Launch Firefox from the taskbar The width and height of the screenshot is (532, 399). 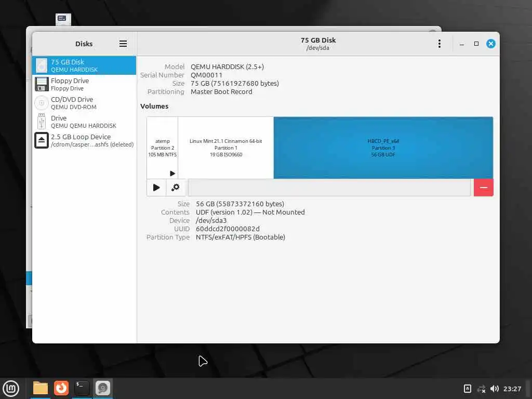[61, 388]
